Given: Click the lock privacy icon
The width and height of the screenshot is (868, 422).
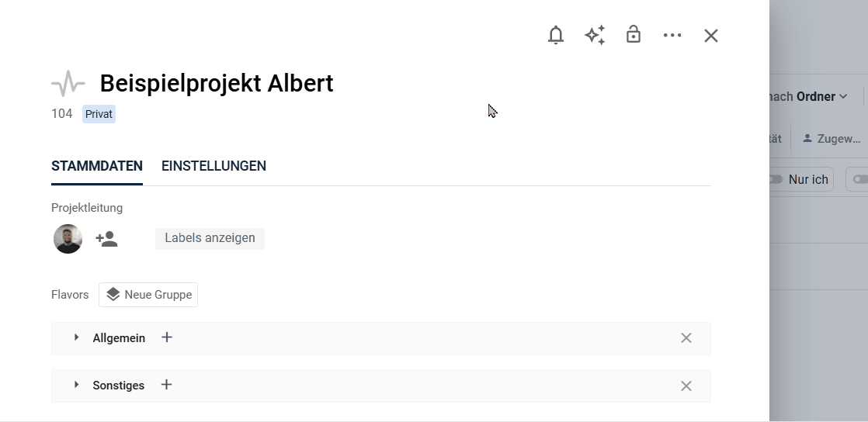Looking at the screenshot, I should (634, 35).
